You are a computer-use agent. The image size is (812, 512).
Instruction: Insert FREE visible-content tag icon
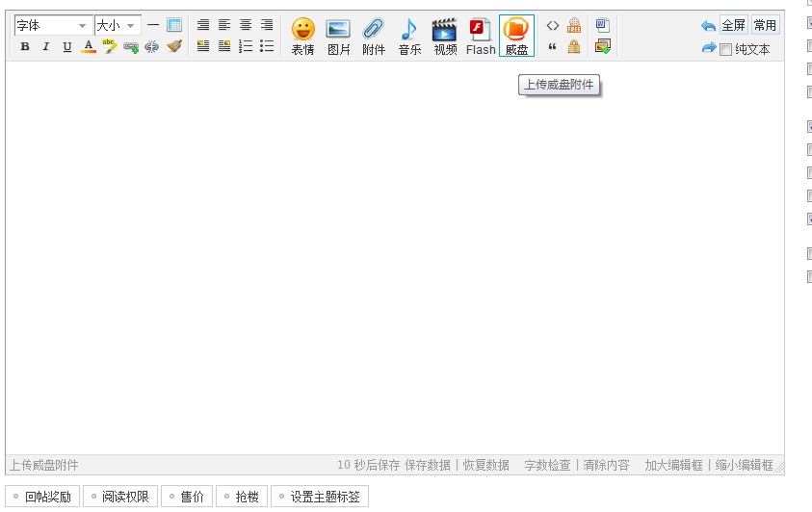point(574,25)
